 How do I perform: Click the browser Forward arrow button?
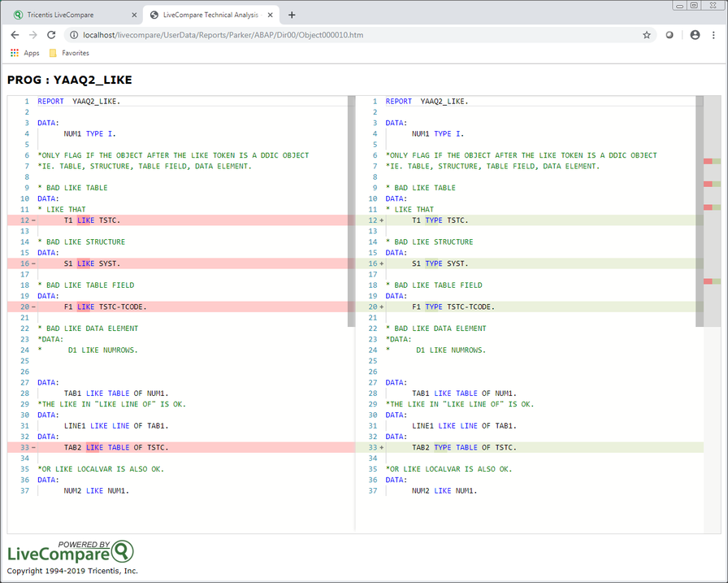point(32,35)
